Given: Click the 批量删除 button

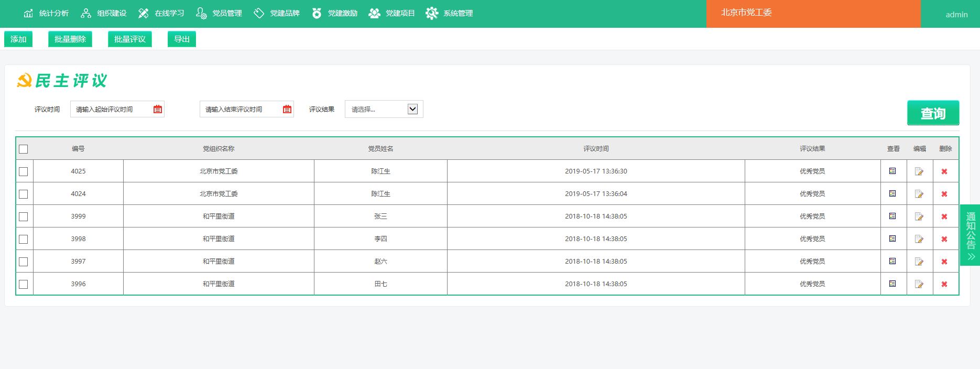Looking at the screenshot, I should [x=70, y=39].
